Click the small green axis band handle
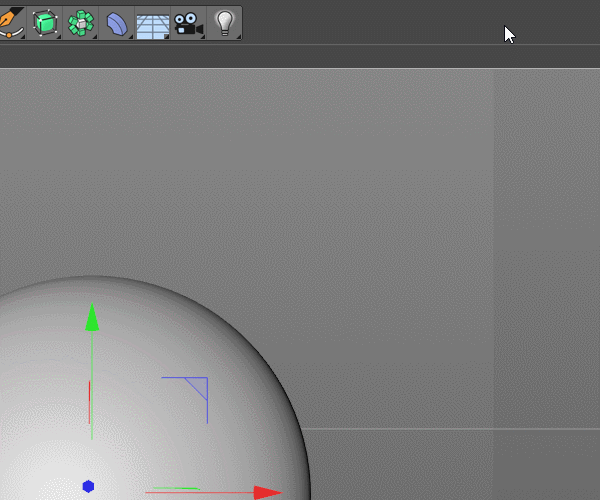 click(x=176, y=488)
